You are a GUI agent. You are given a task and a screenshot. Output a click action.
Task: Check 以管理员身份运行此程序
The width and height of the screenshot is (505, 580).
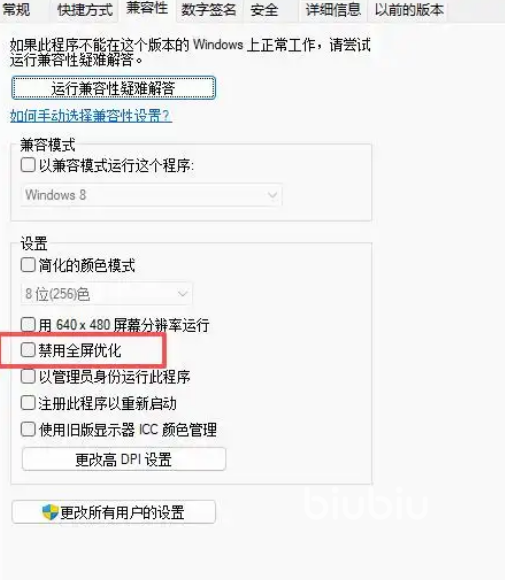28,377
